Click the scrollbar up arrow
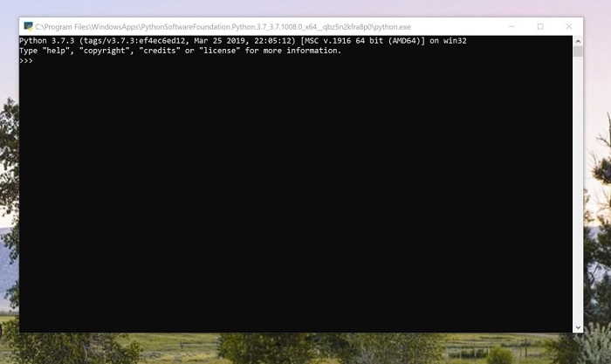 pyautogui.click(x=578, y=41)
